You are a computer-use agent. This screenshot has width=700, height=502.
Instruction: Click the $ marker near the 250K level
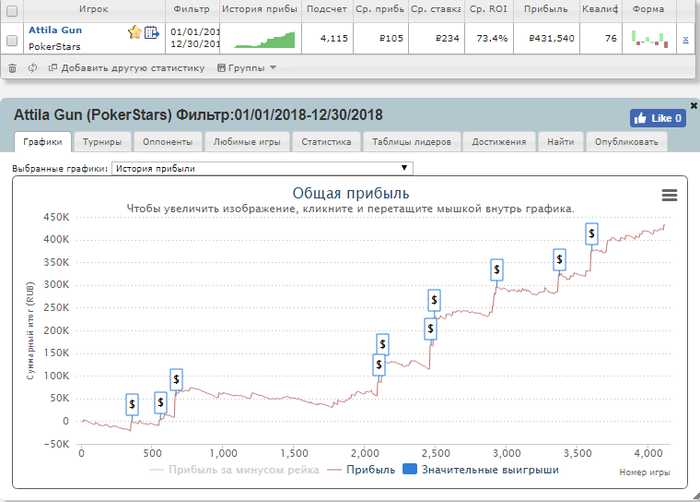point(434,300)
